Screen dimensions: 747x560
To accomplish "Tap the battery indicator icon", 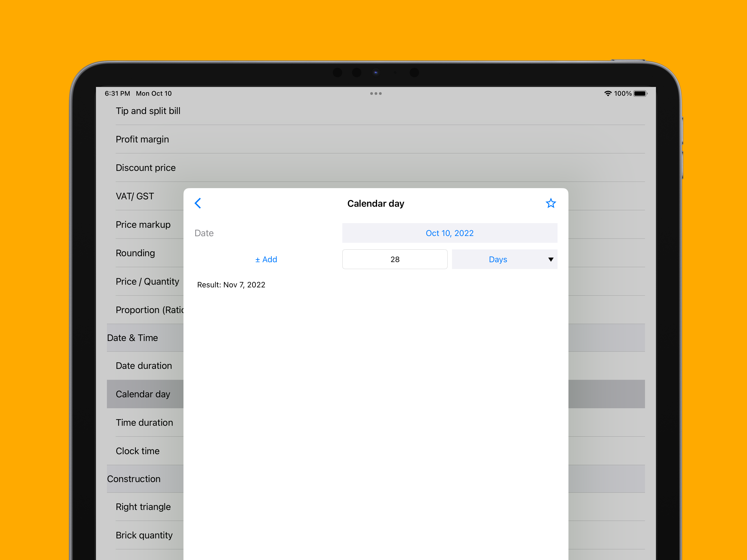I will click(x=640, y=94).
